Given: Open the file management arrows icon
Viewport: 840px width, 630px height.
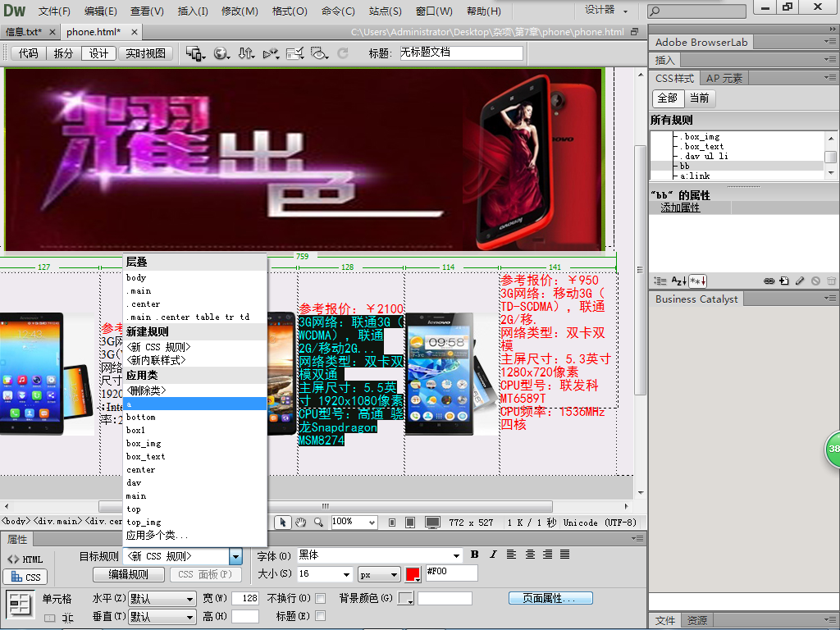Looking at the screenshot, I should pyautogui.click(x=246, y=53).
